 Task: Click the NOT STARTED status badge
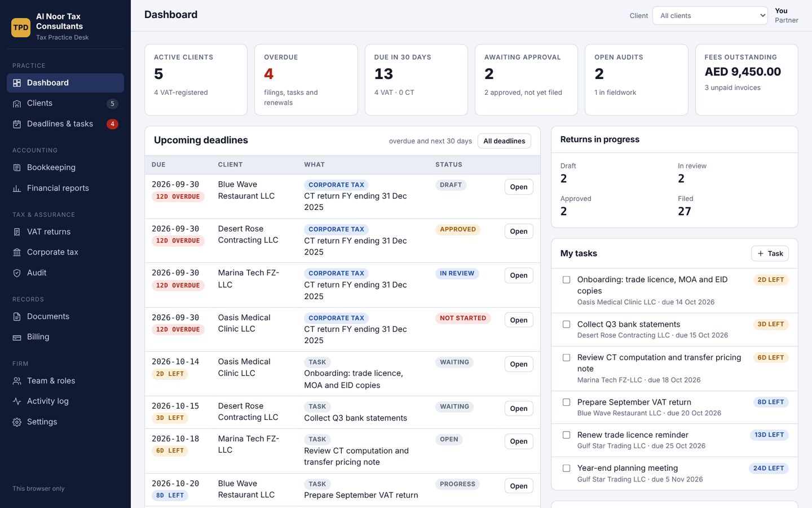(463, 318)
